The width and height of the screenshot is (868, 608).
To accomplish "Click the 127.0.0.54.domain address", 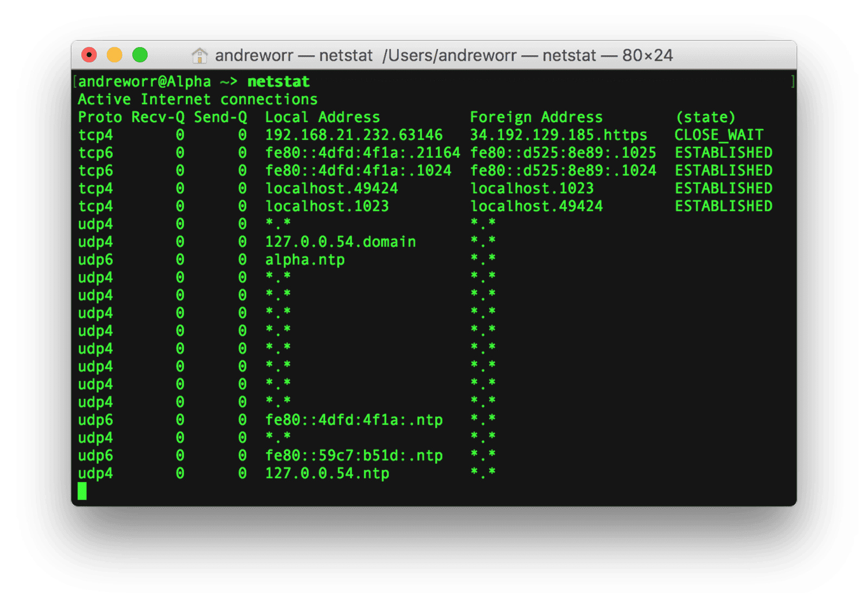I will (x=340, y=242).
